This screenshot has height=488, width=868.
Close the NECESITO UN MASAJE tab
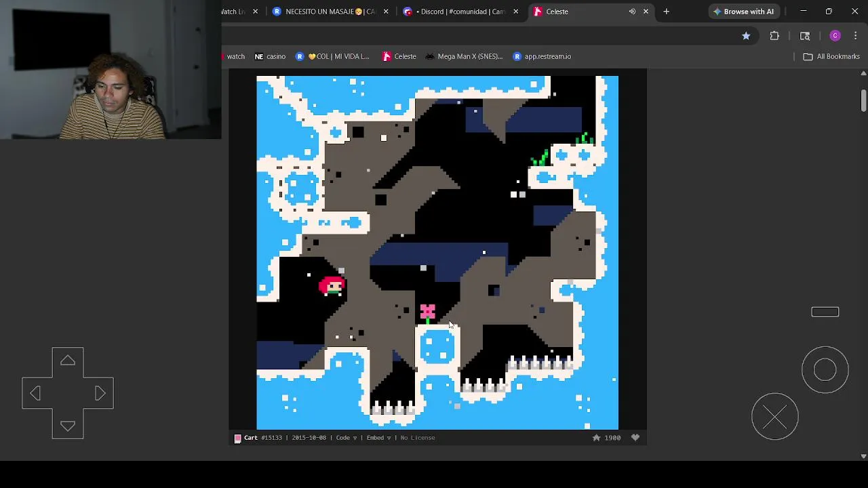pyautogui.click(x=386, y=12)
